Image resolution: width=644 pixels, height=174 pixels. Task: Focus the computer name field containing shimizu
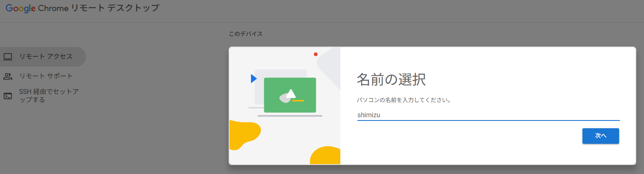tap(488, 115)
